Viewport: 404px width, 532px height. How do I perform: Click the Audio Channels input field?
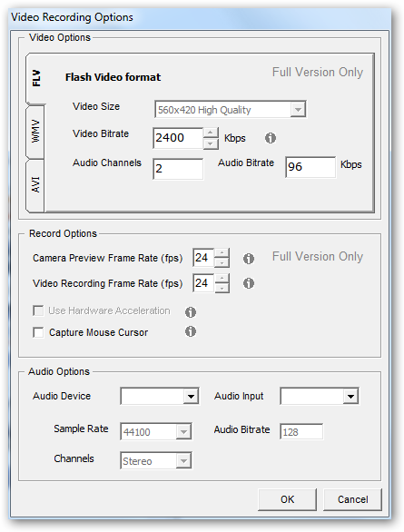tap(178, 169)
